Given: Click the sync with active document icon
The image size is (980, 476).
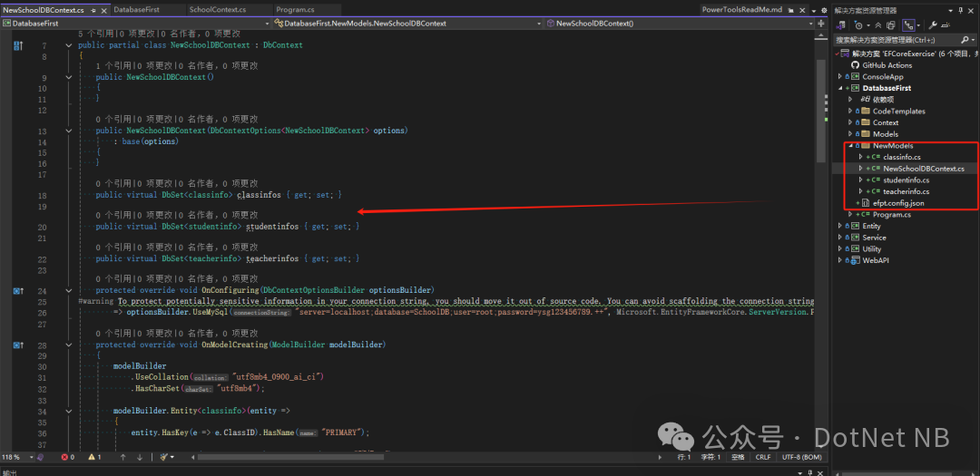Looking at the screenshot, I should pyautogui.click(x=907, y=25).
